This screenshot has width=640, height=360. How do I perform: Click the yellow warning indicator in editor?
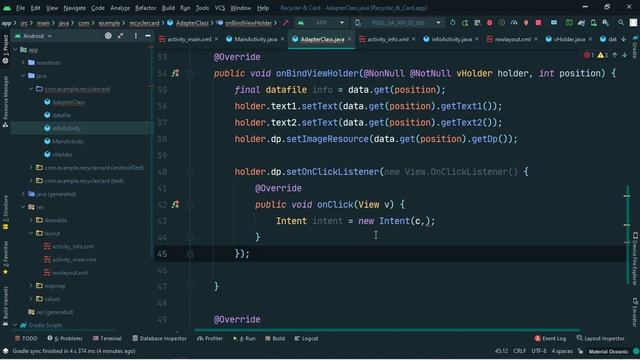[x=602, y=55]
